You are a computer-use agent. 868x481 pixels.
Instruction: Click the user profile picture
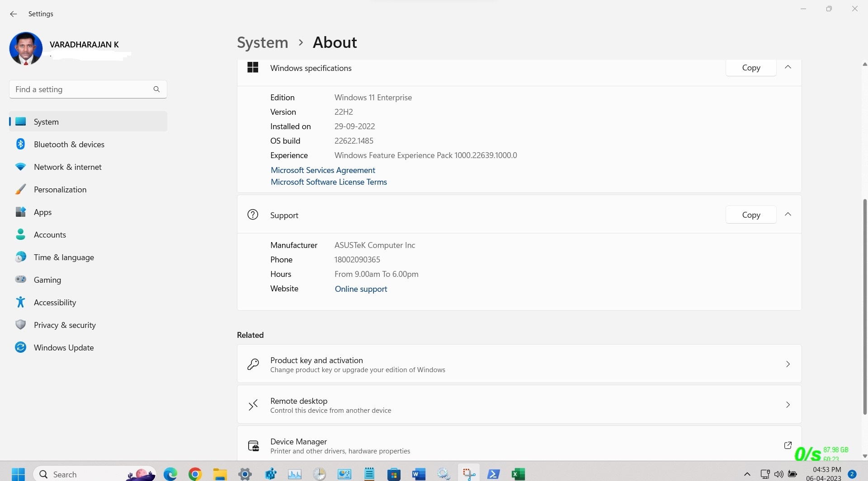[x=26, y=48]
